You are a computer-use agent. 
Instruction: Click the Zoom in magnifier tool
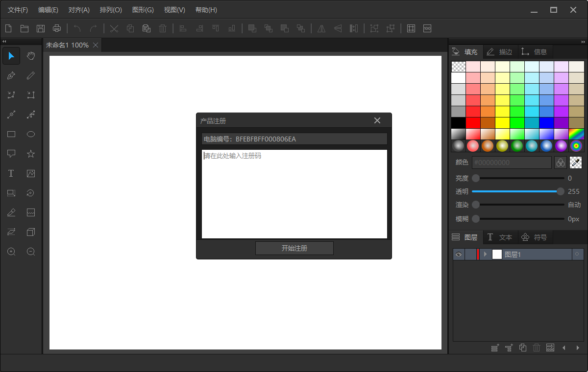[11, 252]
